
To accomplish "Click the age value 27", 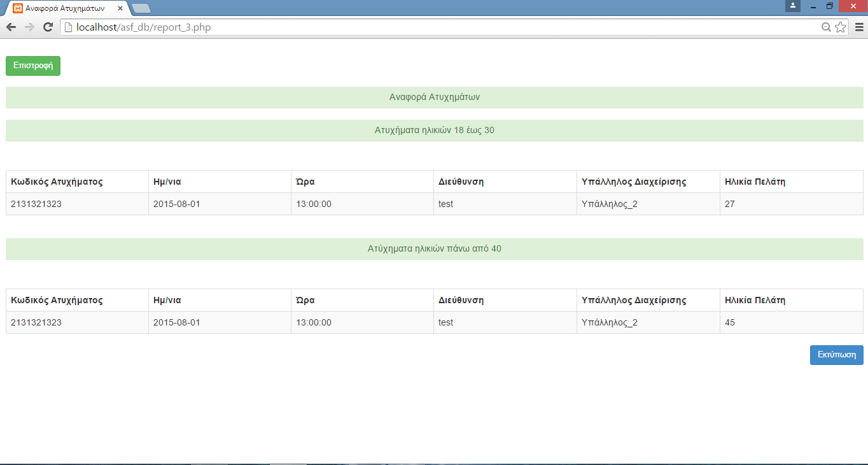I will pyautogui.click(x=730, y=204).
